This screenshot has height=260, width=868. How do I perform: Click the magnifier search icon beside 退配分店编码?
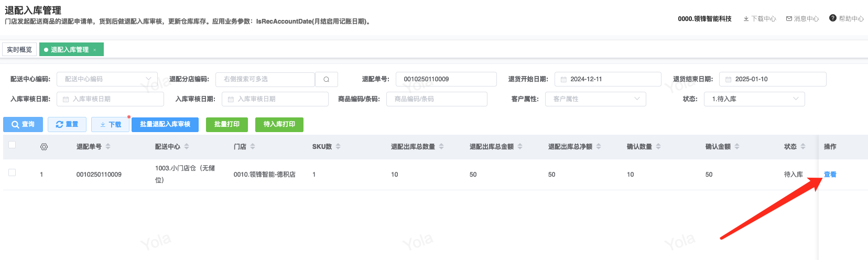click(327, 79)
